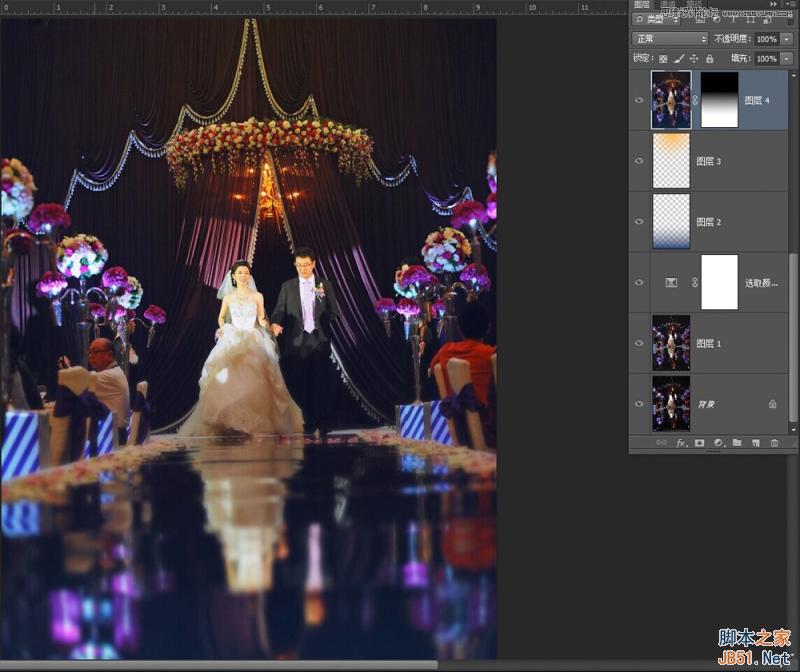Create a new layer group
The image size is (800, 672).
[737, 443]
